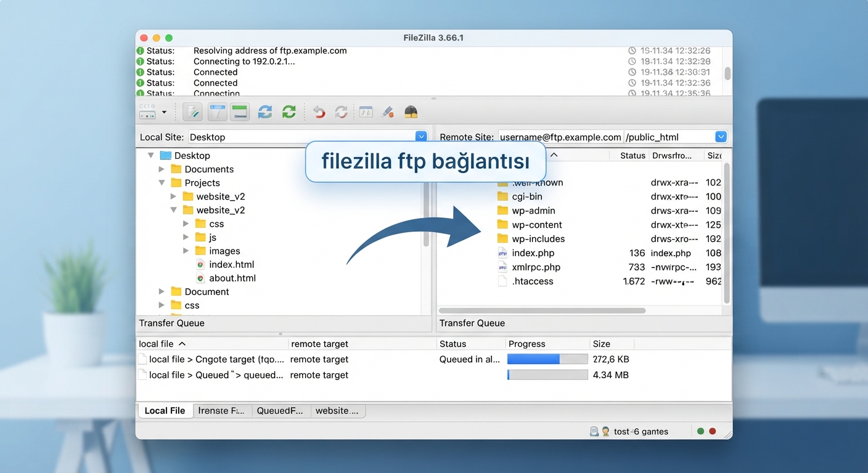868x473 pixels.
Task: Toggle the message log display button
Action: tap(194, 112)
